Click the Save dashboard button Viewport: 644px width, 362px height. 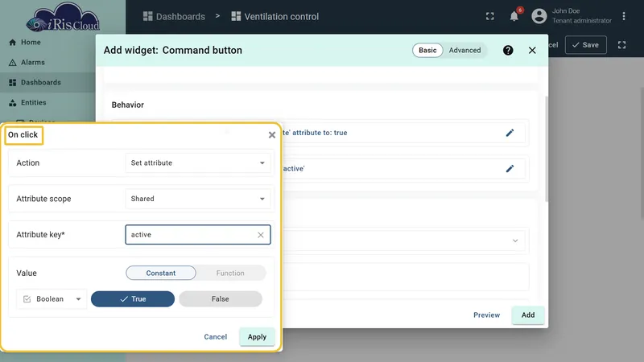[x=586, y=45]
